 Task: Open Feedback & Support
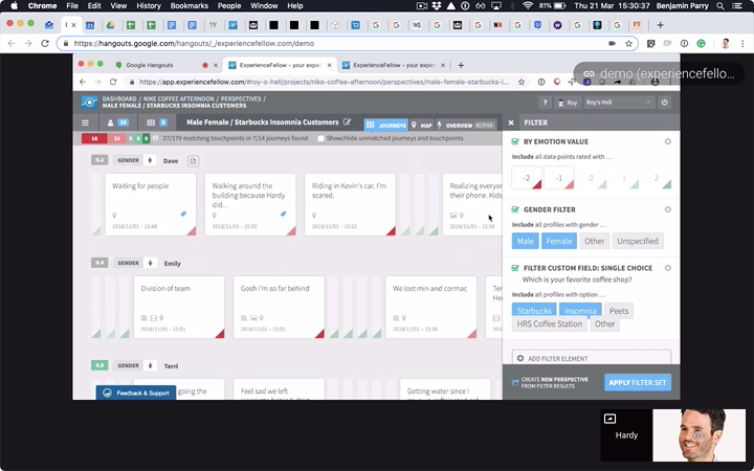point(136,393)
